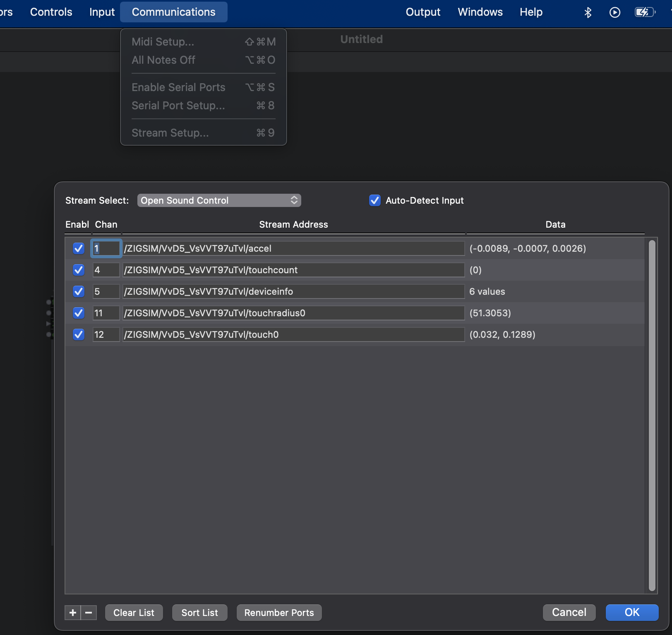Open the Help menu
This screenshot has width=672, height=635.
[x=531, y=12]
